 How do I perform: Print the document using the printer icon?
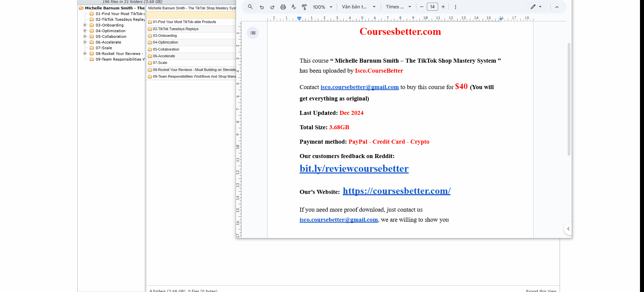[283, 7]
